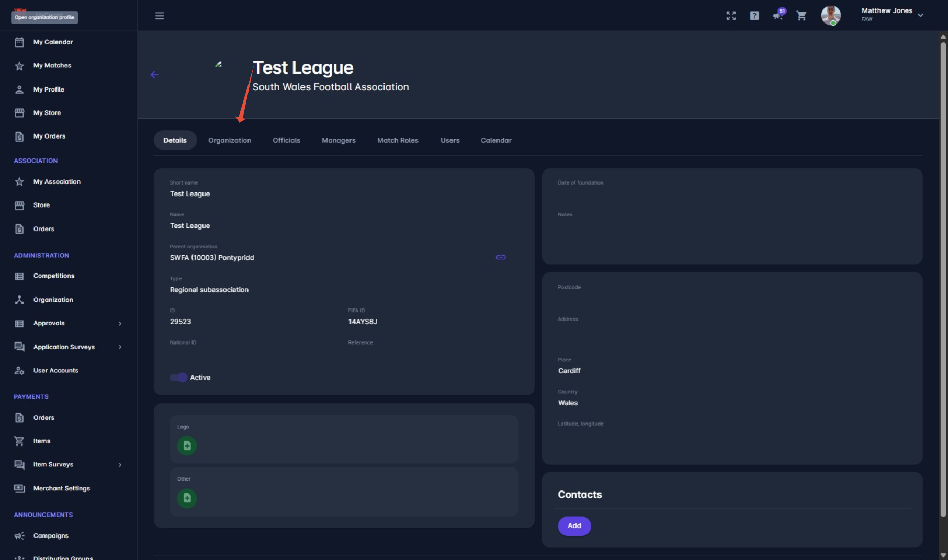
Task: Open the parent organisation link icon
Action: coord(501,257)
